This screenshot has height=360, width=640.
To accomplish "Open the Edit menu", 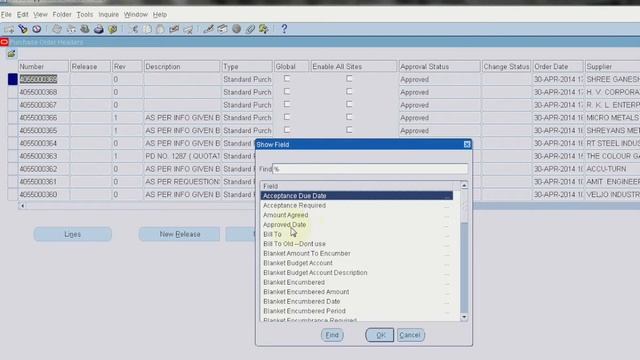I will (x=22, y=15).
